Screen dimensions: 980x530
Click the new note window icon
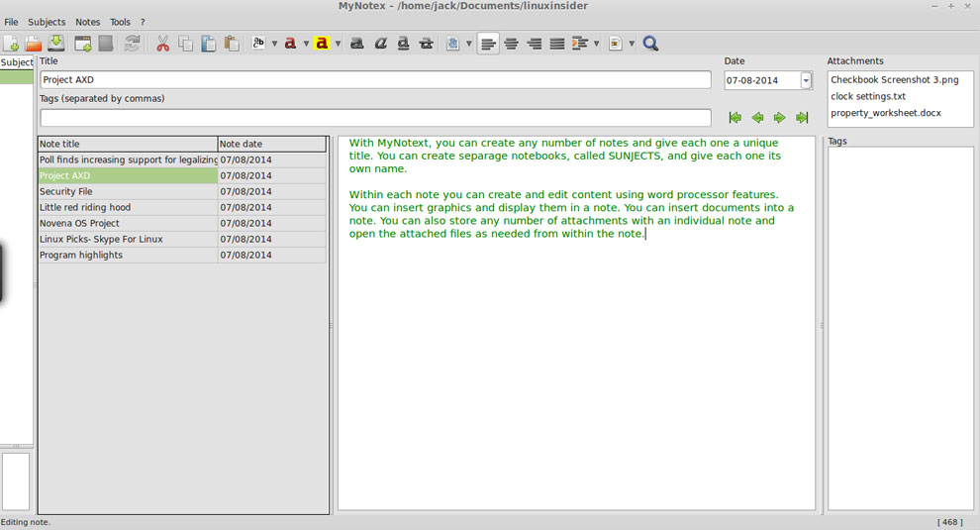pyautogui.click(x=82, y=44)
